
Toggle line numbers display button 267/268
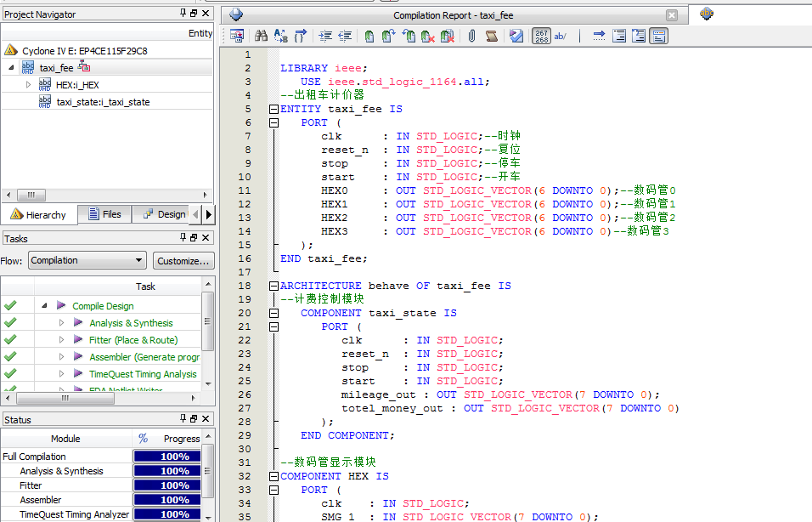tap(541, 36)
